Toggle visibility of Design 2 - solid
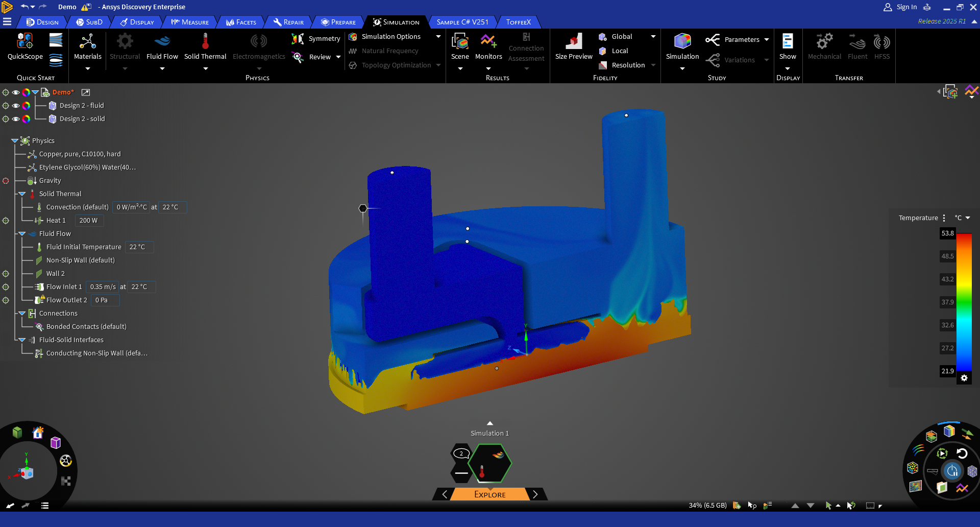Viewport: 980px width, 527px height. 16,119
